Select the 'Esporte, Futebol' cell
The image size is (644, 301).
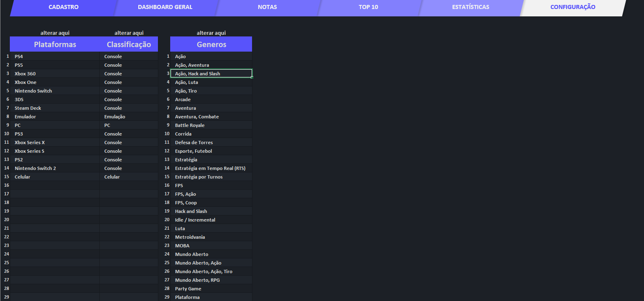tap(211, 151)
